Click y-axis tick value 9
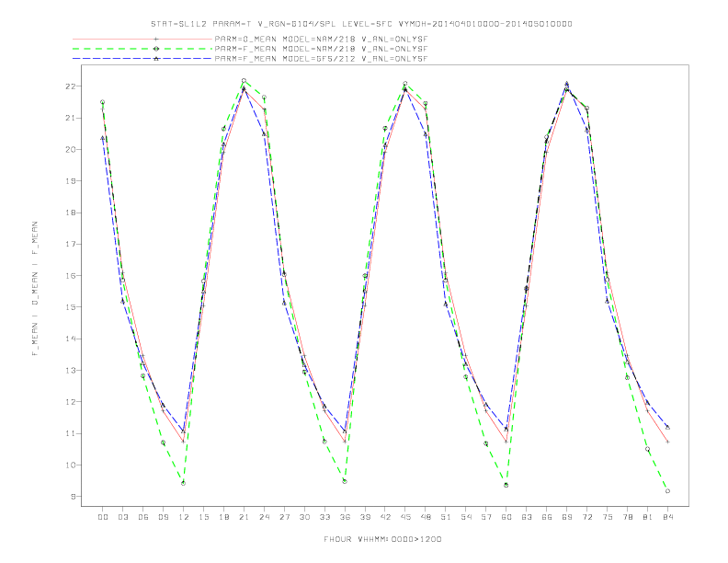This screenshot has height=563, width=728. tap(74, 497)
